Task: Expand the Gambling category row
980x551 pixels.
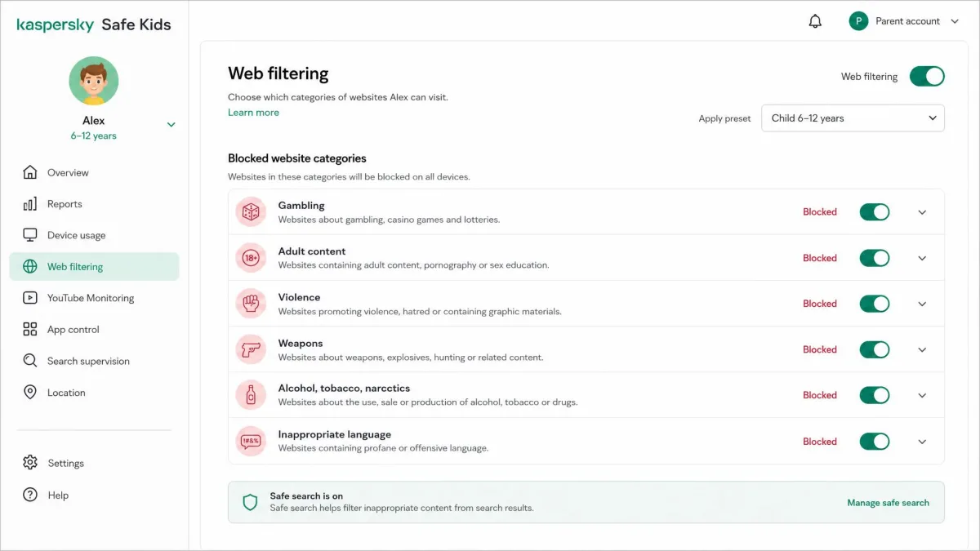Action: (922, 212)
